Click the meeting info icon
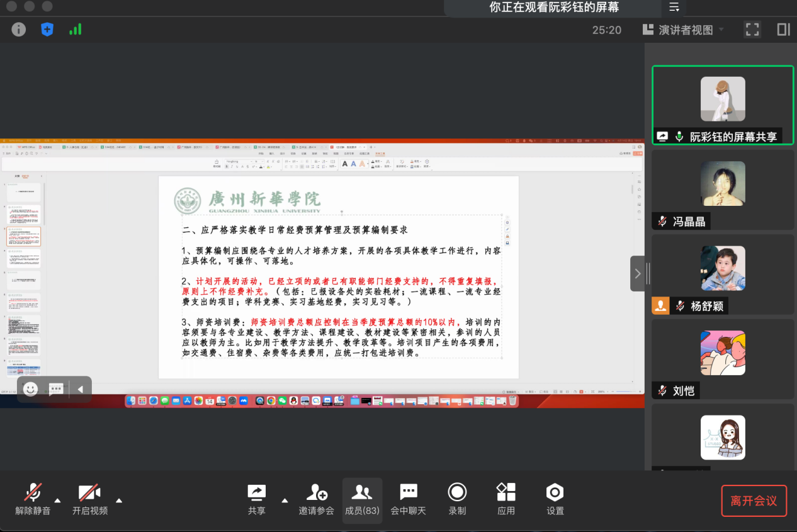 [x=19, y=29]
